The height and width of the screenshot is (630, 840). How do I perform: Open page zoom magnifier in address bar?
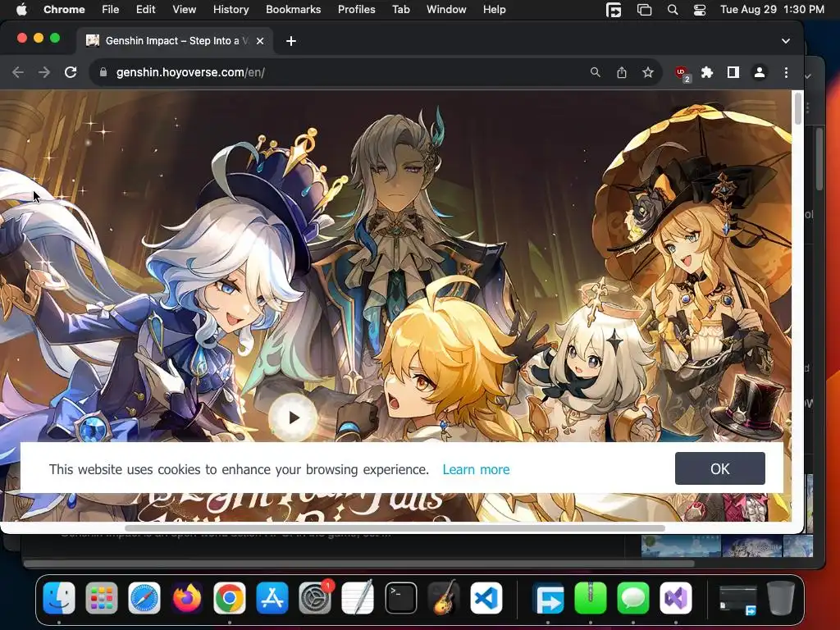[x=596, y=72]
